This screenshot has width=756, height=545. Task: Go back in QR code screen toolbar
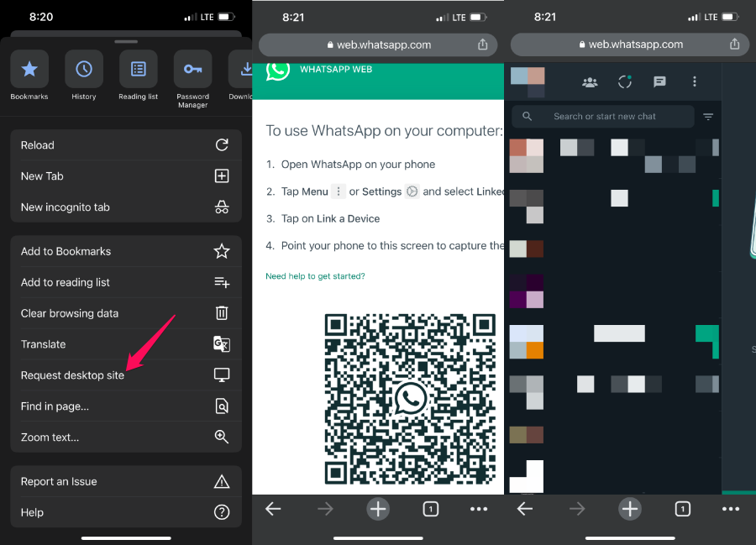coord(273,509)
